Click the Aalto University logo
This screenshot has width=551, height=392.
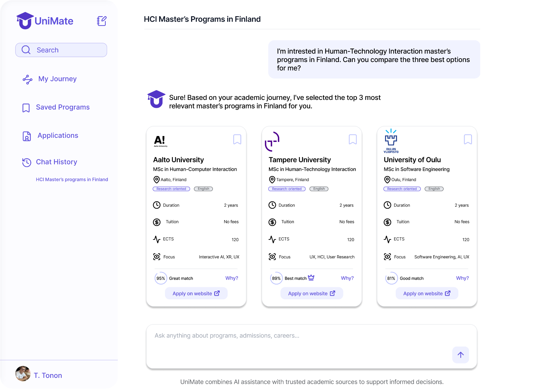(x=160, y=141)
